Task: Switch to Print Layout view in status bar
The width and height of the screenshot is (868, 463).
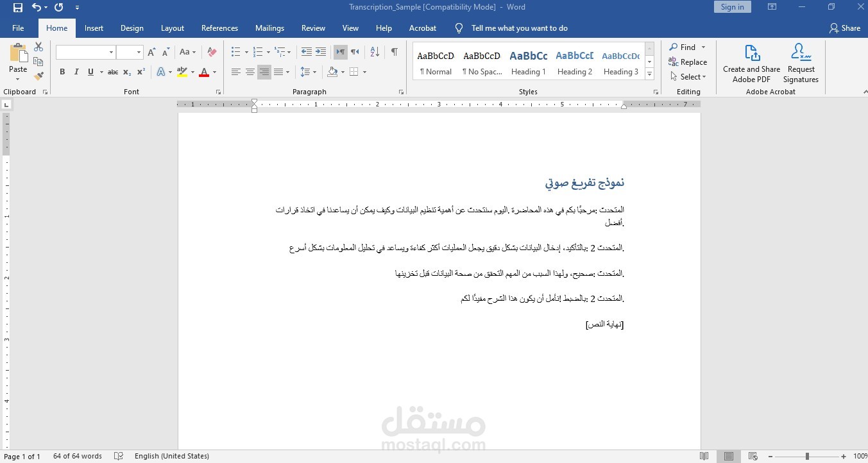Action: (x=729, y=456)
